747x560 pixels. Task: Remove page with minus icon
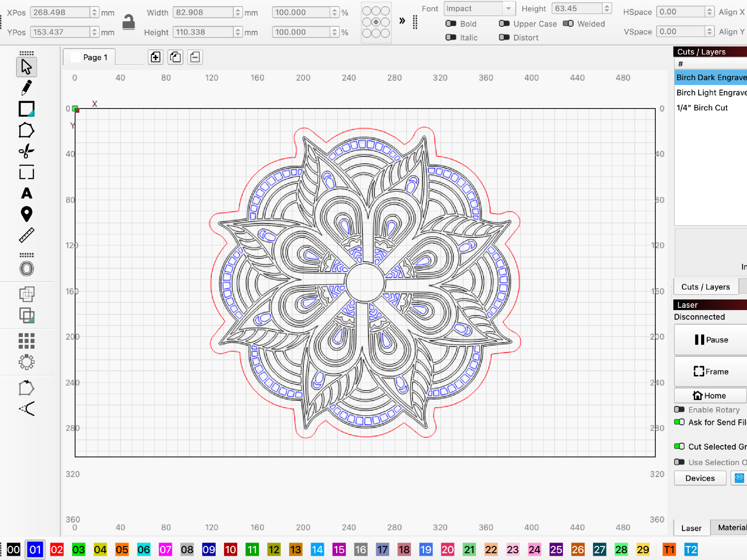tap(195, 57)
